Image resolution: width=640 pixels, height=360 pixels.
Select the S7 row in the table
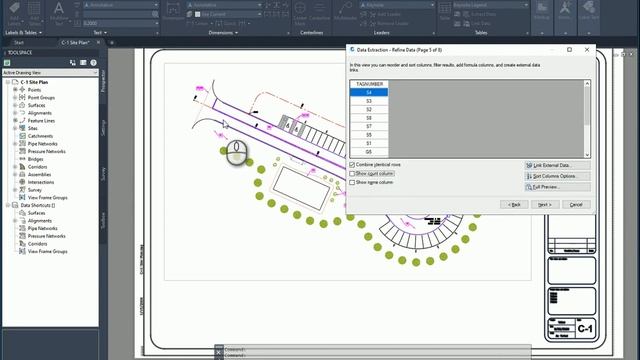[x=369, y=127]
